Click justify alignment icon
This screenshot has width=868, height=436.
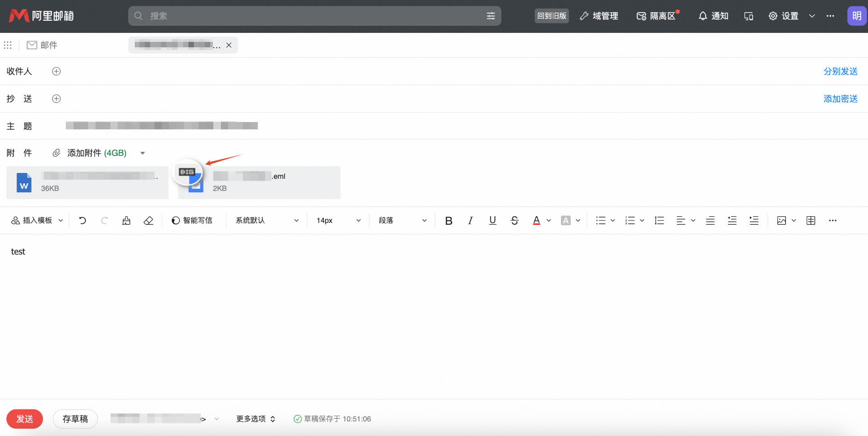(x=710, y=220)
